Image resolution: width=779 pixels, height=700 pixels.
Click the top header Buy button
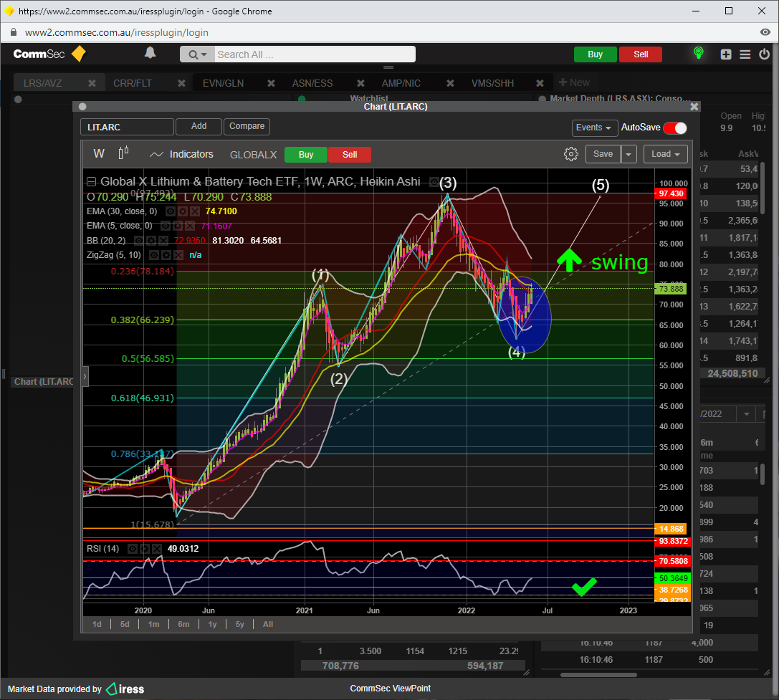(596, 54)
